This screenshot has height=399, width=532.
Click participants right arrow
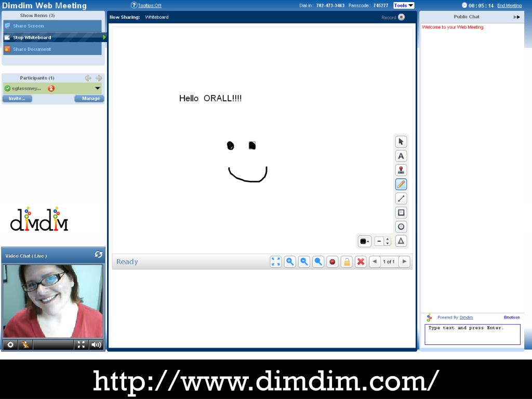pyautogui.click(x=99, y=78)
